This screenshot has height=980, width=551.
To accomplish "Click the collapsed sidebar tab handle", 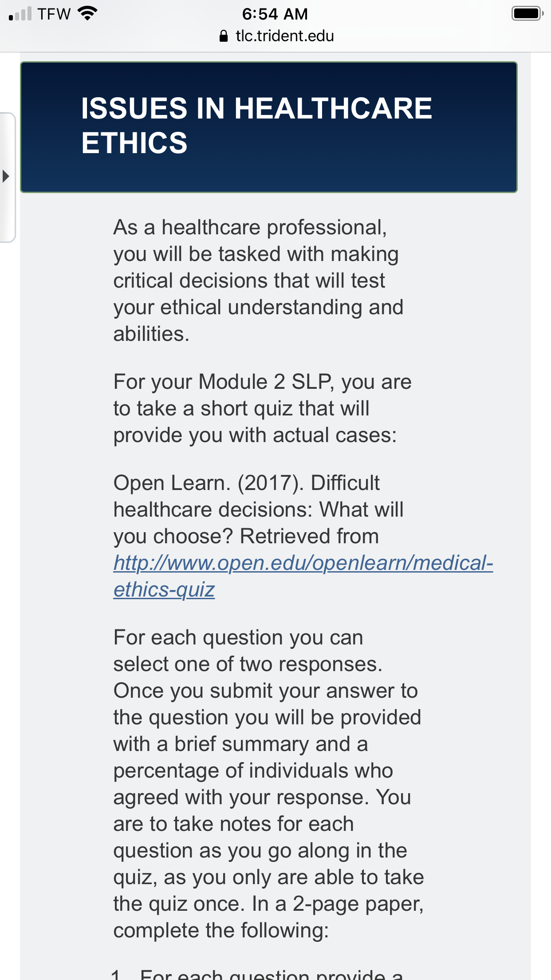I will coord(8,178).
